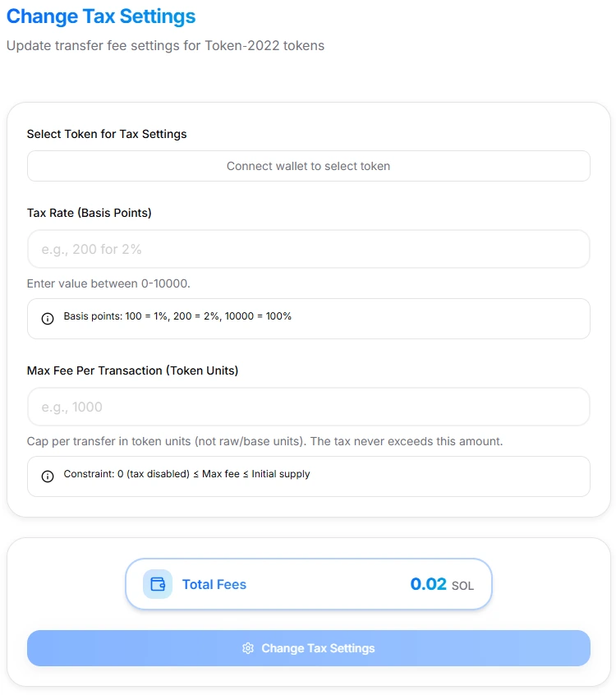Open the Change Tax Settings page heading
This screenshot has height=695, width=616.
click(x=101, y=16)
